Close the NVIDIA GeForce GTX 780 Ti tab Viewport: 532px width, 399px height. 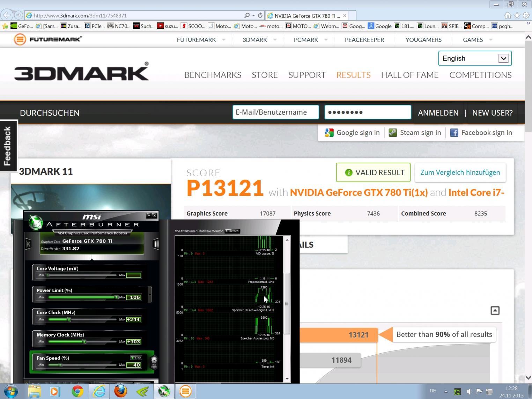345,15
